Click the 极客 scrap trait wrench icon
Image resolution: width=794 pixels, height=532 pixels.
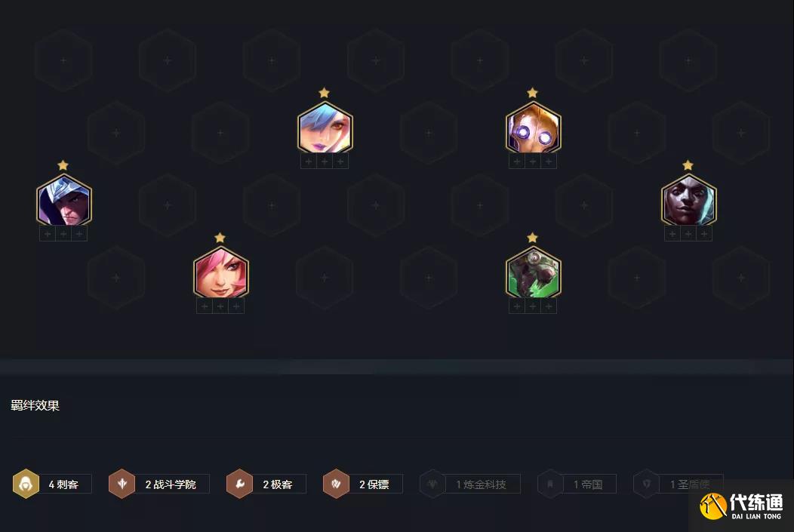click(x=239, y=484)
